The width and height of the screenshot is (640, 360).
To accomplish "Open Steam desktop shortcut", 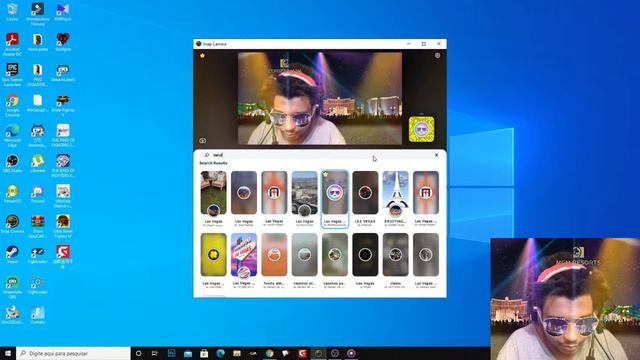I will [12, 254].
